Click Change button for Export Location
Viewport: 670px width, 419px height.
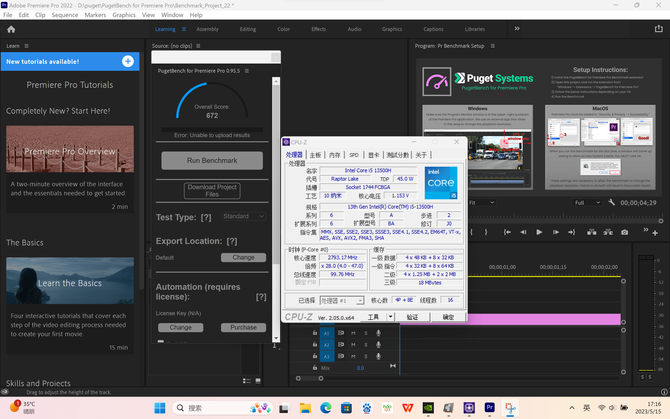click(244, 258)
